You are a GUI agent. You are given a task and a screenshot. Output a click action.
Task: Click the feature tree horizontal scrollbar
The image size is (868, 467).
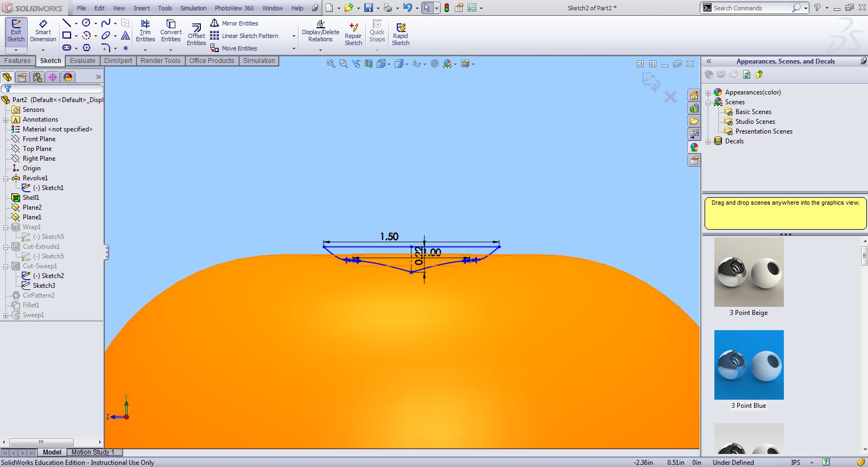click(x=52, y=442)
